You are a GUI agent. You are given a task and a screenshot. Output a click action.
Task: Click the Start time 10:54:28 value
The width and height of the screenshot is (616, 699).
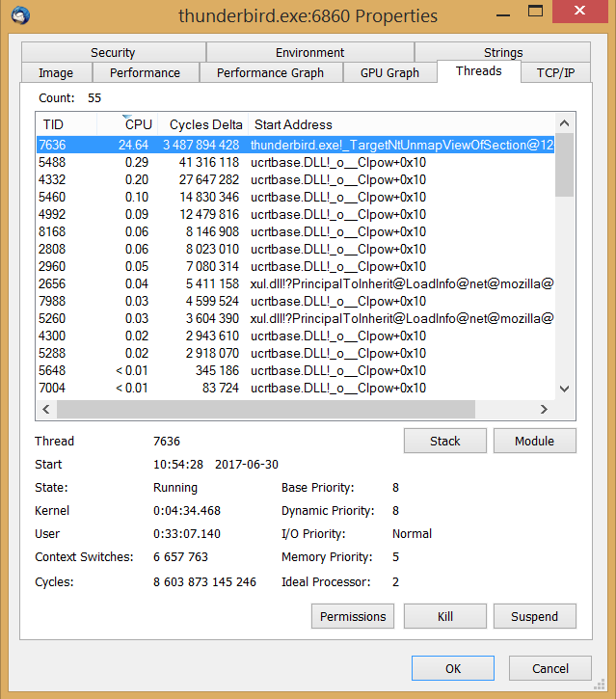[x=177, y=464]
